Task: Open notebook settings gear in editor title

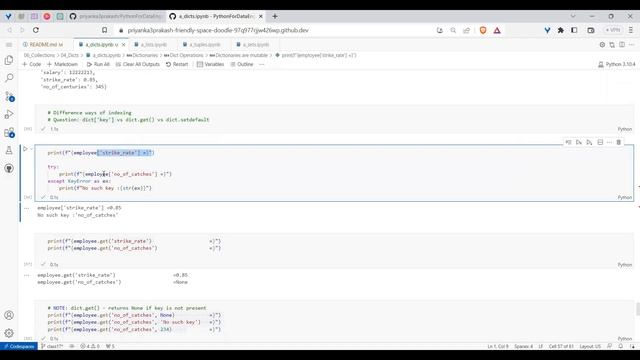Action: 602,44
